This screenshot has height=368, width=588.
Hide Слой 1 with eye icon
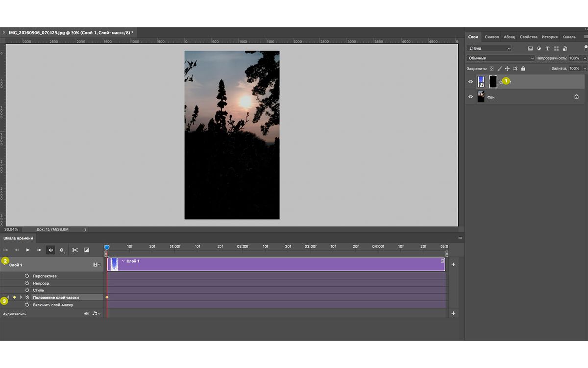471,82
